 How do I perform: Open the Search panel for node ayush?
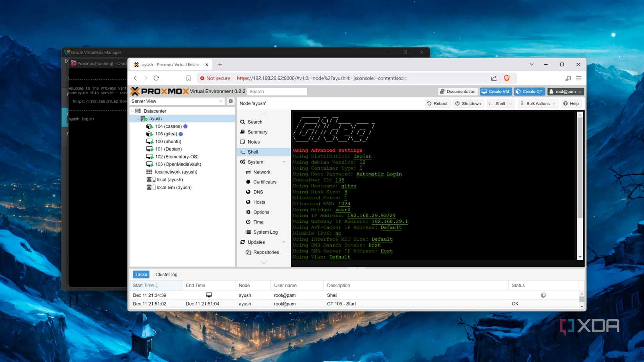click(254, 122)
